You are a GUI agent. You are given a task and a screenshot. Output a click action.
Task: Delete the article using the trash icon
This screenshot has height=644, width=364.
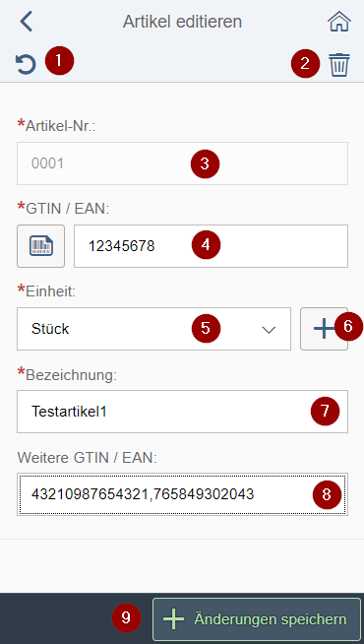click(x=339, y=65)
